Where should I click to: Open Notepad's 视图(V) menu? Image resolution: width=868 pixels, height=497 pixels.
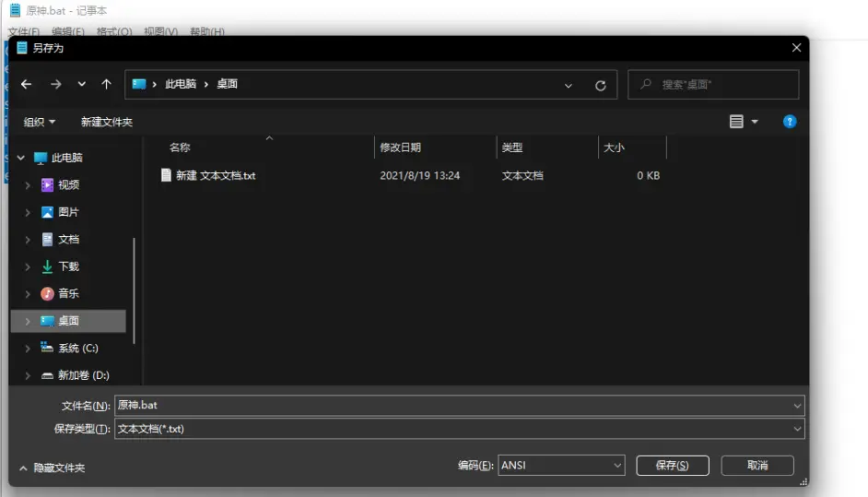160,32
